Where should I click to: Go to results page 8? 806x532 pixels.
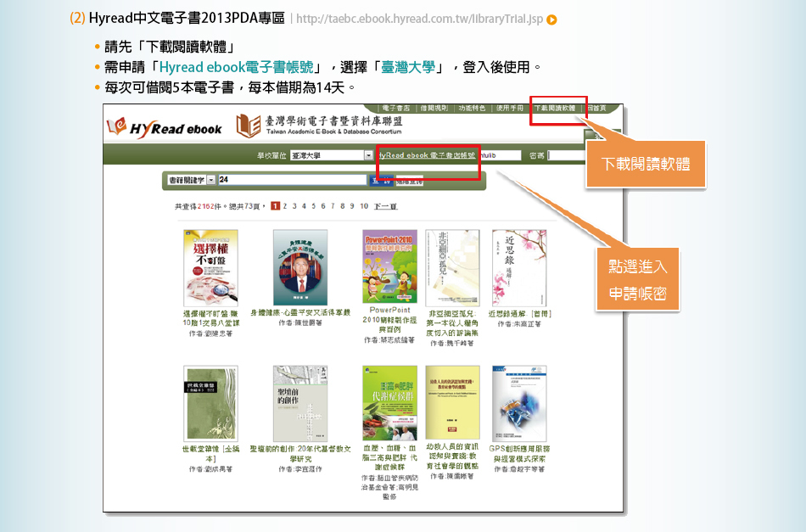point(343,206)
